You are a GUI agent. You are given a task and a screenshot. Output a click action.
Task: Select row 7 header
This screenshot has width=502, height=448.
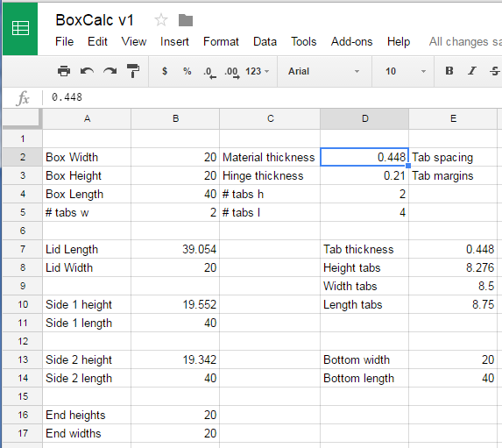click(x=23, y=249)
